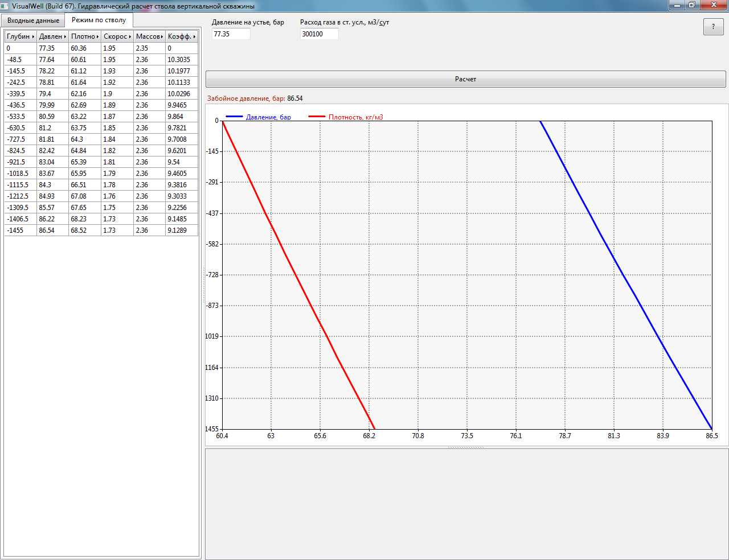
Task: Click pressure cell 79.99
Action: pyautogui.click(x=52, y=105)
